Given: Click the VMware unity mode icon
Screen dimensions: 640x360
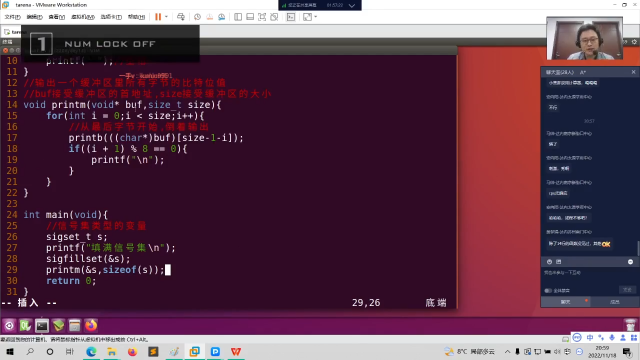Looking at the screenshot, I should (274, 17).
